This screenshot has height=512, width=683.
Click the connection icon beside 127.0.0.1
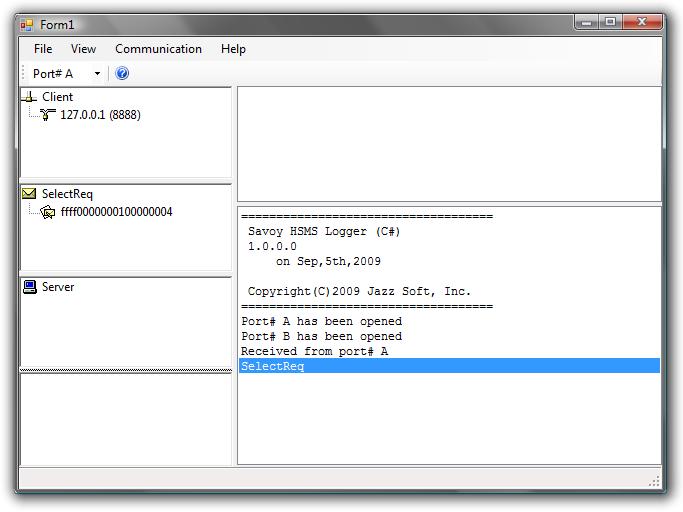tap(48, 115)
